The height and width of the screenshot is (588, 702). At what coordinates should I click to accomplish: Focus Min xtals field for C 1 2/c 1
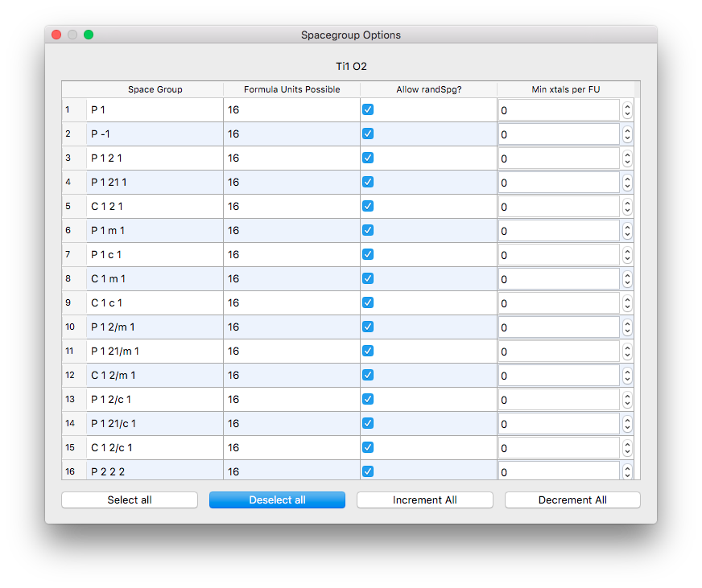(560, 448)
